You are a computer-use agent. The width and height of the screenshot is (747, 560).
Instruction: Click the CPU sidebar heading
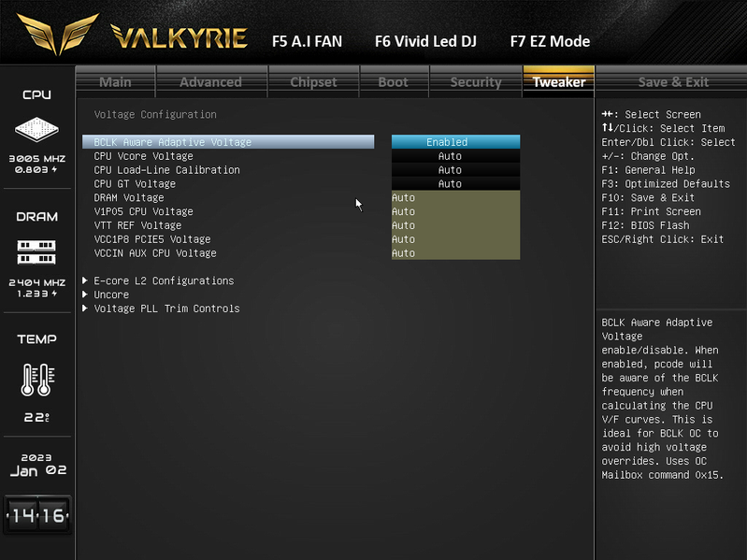click(x=36, y=94)
